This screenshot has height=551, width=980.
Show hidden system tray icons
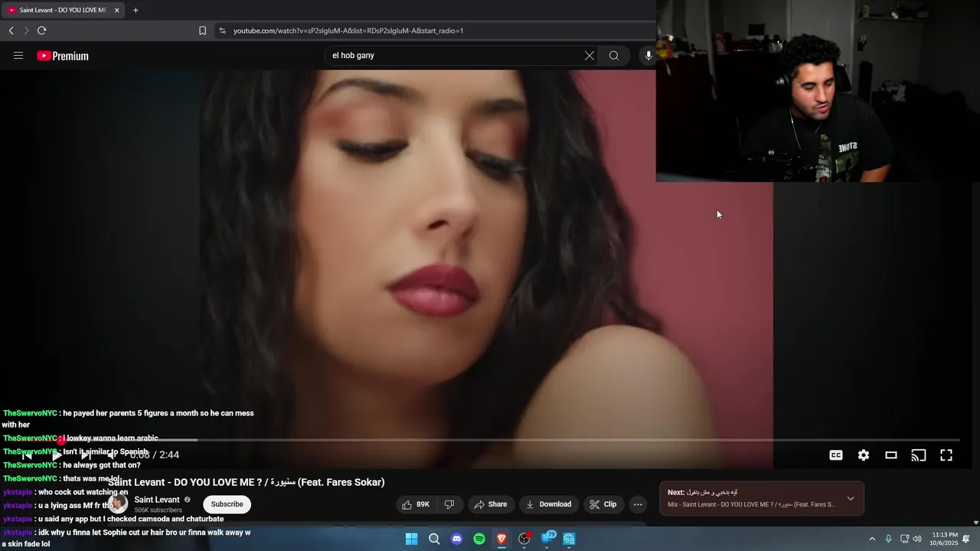872,539
